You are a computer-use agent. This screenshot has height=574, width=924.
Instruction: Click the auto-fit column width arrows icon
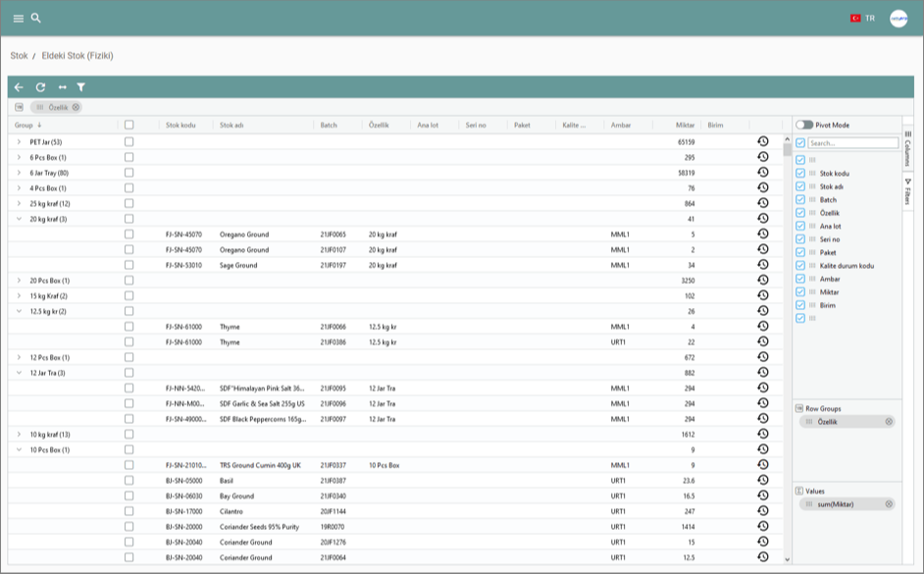point(62,87)
